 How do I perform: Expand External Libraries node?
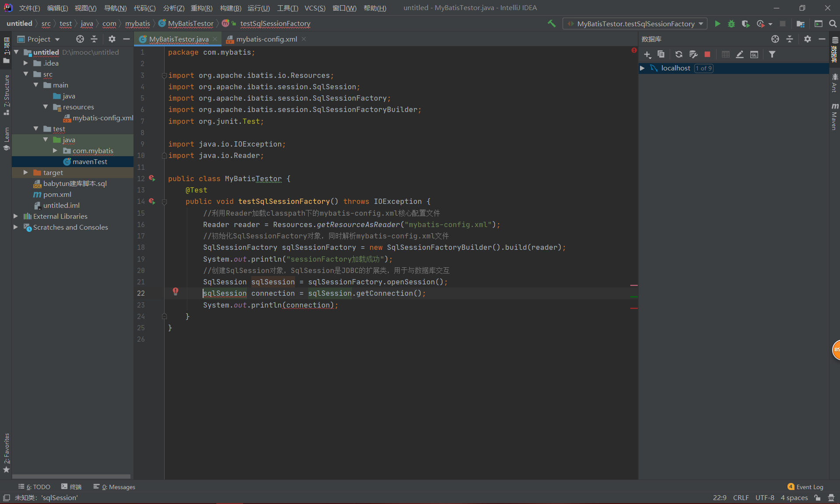[x=15, y=216]
